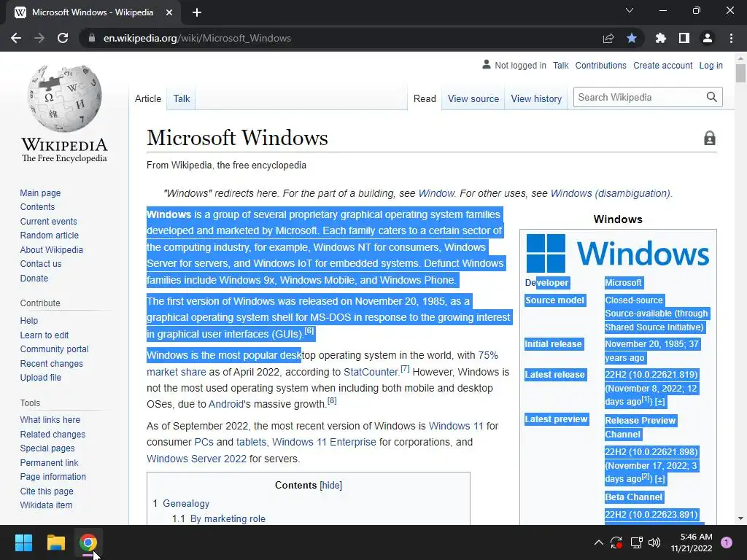The height and width of the screenshot is (560, 747).
Task: Click the Microsoft Windows - Wikipedia browser tab
Action: pyautogui.click(x=93, y=12)
